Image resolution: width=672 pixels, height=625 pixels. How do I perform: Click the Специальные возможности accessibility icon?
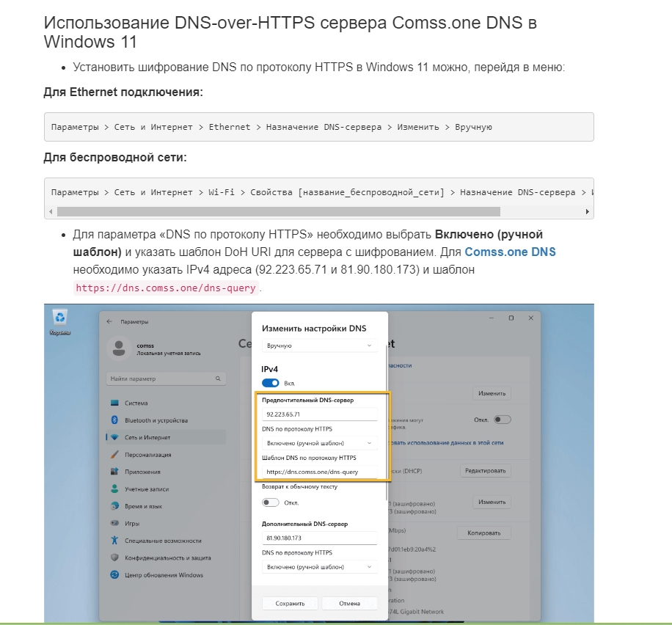[x=114, y=540]
